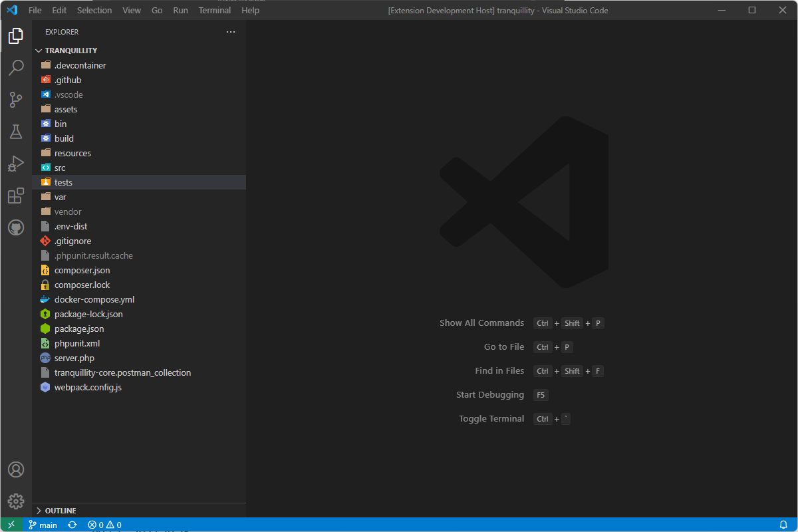Expand the tests folder
798x532 pixels.
139,182
